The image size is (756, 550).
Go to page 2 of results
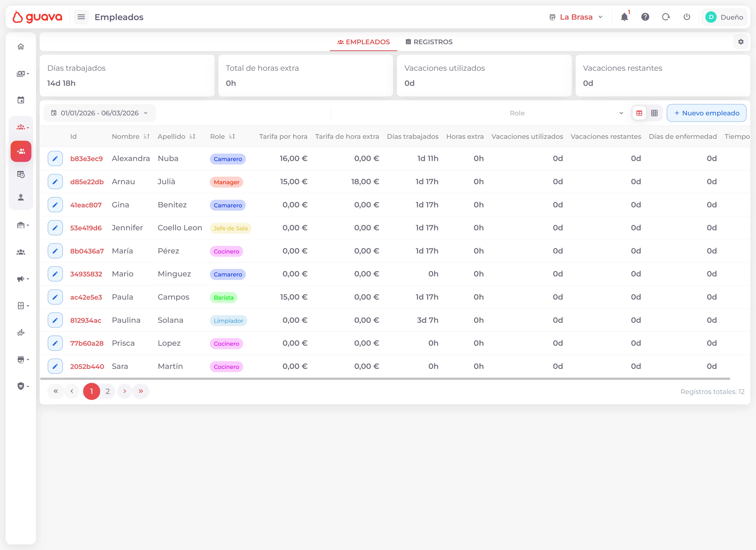(108, 391)
